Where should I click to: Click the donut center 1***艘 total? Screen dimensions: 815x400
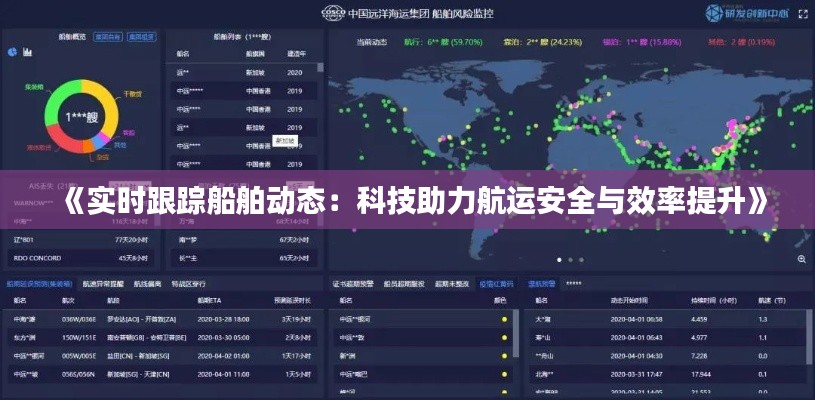click(x=82, y=117)
